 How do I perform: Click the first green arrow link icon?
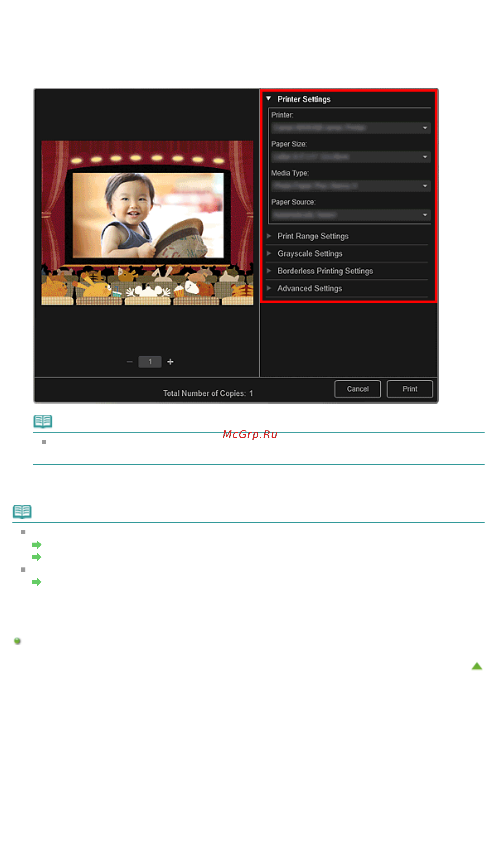click(x=37, y=545)
